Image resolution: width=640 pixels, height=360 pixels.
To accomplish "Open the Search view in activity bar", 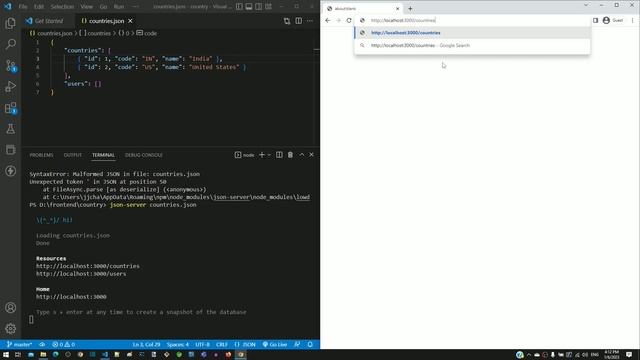I will pyautogui.click(x=11, y=44).
